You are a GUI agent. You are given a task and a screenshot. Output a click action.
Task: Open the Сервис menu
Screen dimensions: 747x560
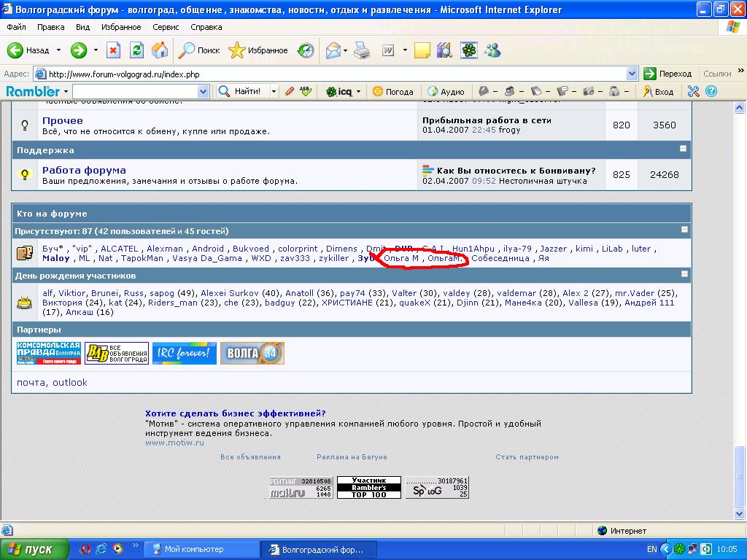pyautogui.click(x=166, y=27)
